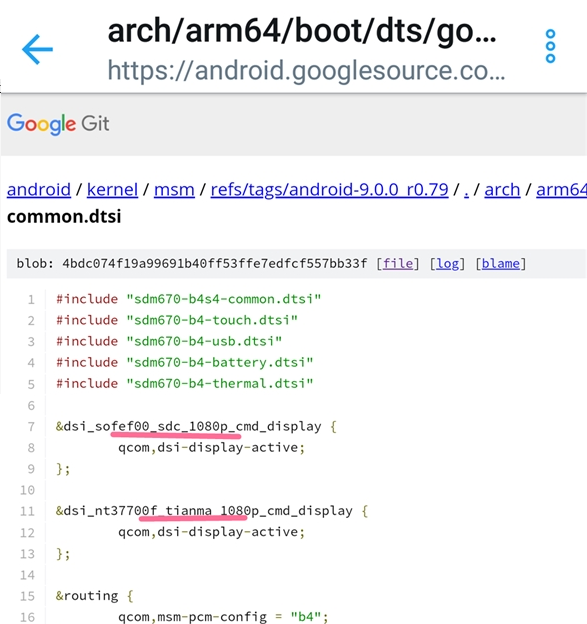Open the dot directory breadcrumb link

coord(466,189)
